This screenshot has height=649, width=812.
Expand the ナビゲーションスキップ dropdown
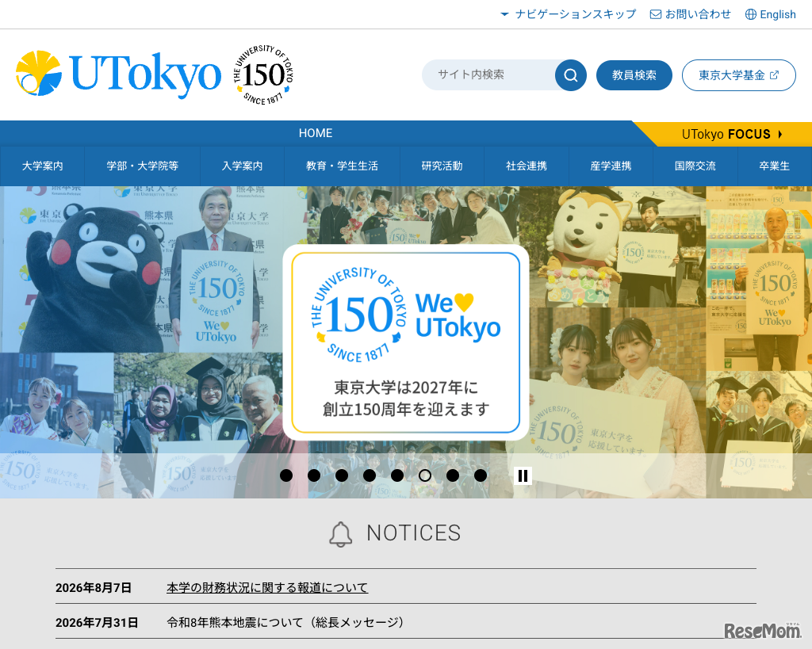[x=568, y=14]
